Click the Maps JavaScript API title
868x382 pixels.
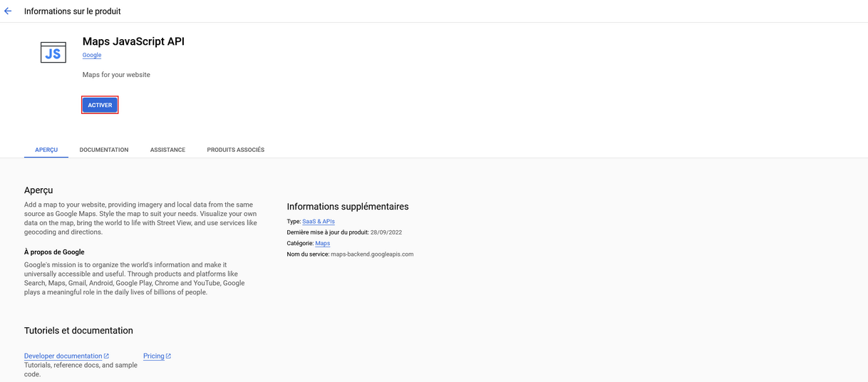(133, 41)
